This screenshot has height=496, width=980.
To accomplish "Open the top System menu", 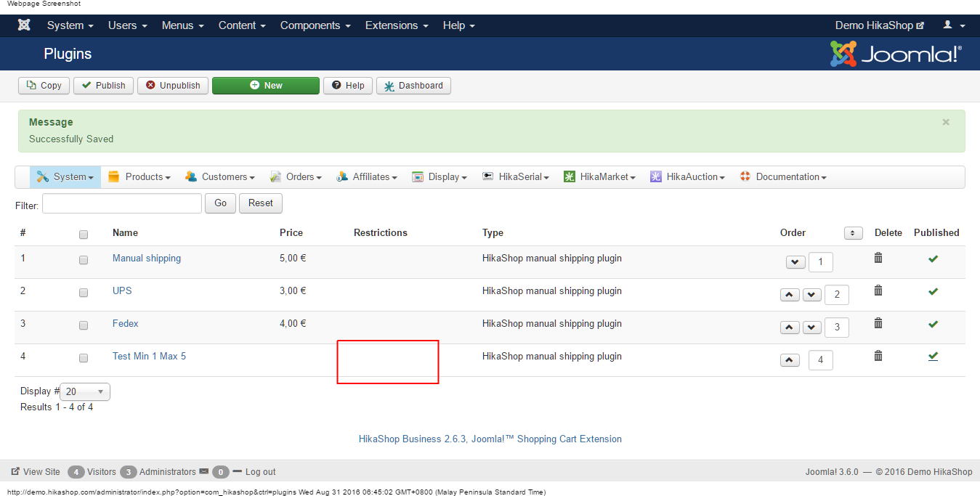I will 70,25.
